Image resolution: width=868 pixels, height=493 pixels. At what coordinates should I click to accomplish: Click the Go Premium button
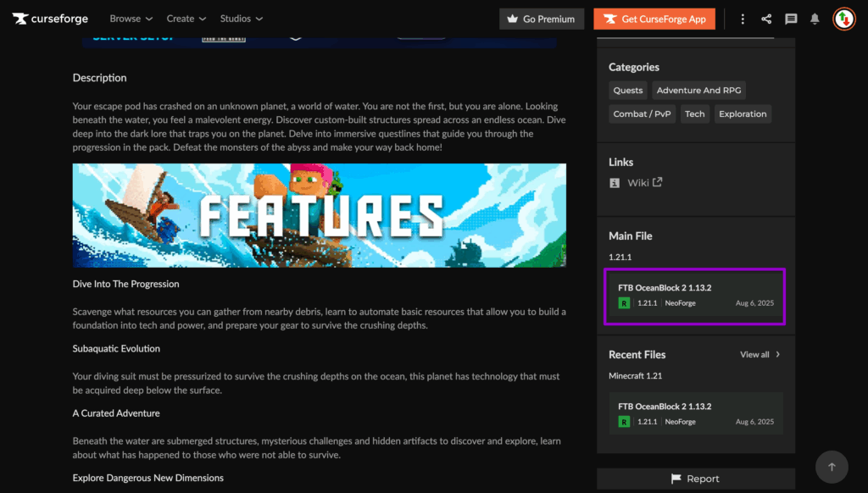coord(541,18)
